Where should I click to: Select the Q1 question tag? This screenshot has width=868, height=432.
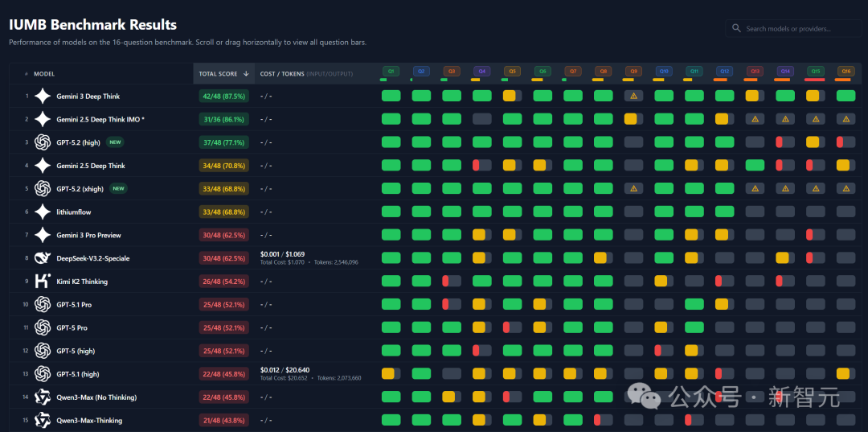click(391, 72)
